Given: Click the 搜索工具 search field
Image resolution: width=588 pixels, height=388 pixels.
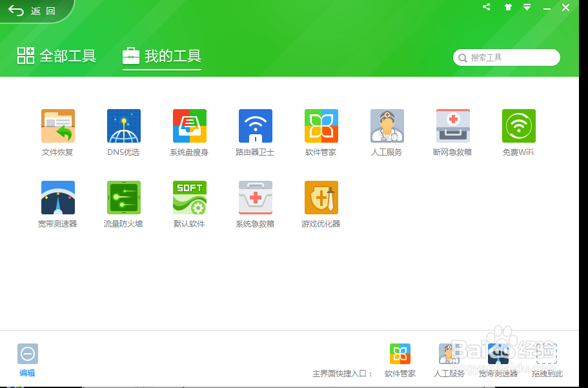Looking at the screenshot, I should 507,57.
